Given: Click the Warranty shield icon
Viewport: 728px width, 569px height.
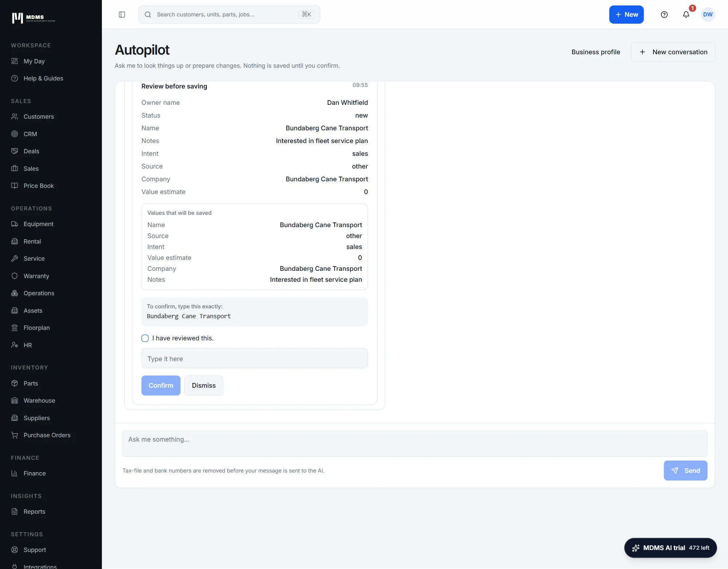Looking at the screenshot, I should [15, 276].
